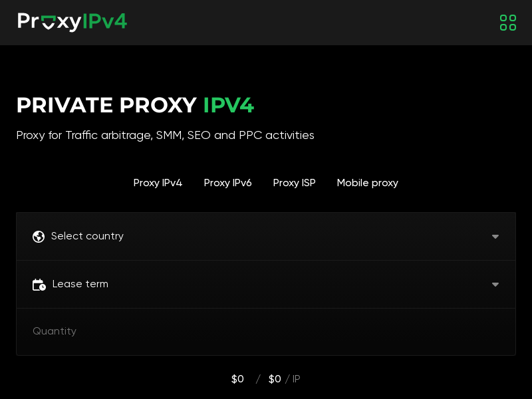
Task: Switch to the Proxy IPv4 tab
Action: tap(158, 183)
